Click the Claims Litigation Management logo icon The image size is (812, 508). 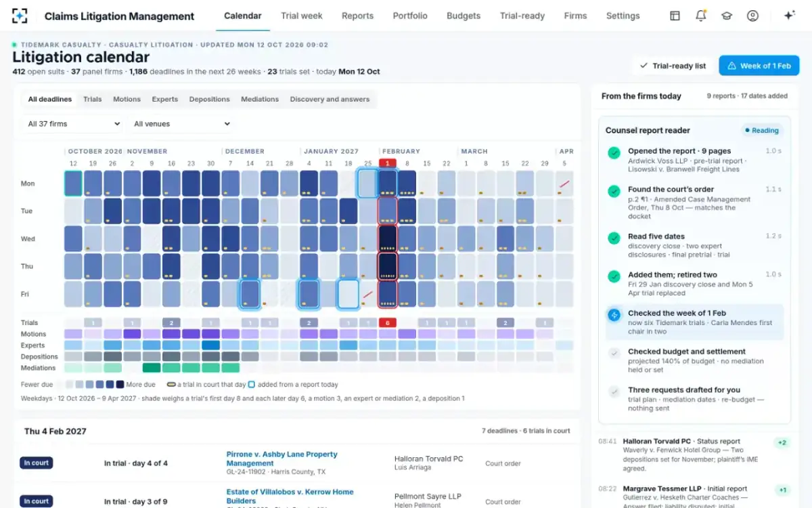point(20,16)
